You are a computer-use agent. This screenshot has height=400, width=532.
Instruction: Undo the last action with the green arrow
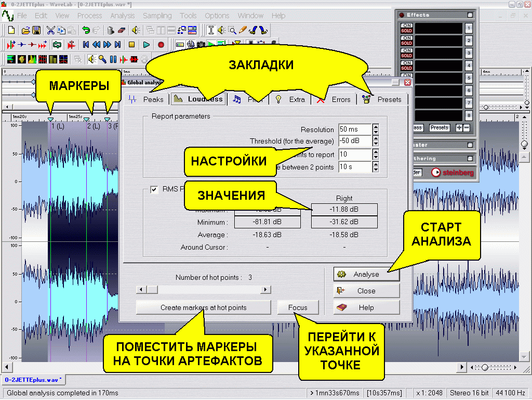(86, 30)
